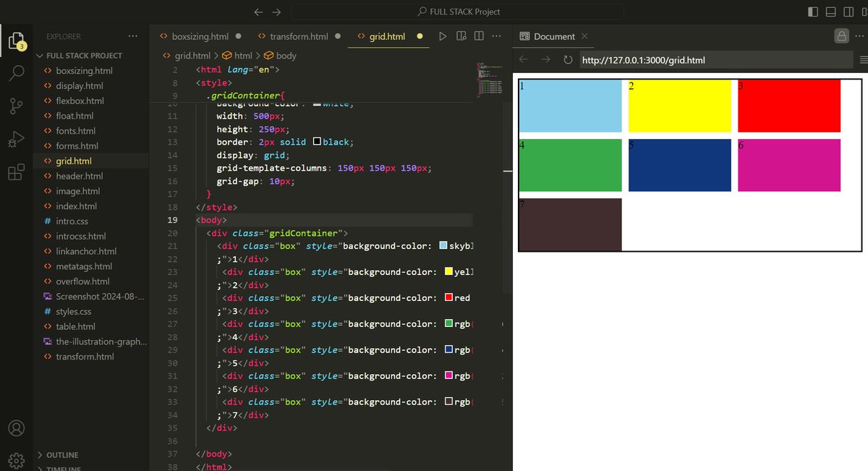Toggle panel layout icon

830,12
